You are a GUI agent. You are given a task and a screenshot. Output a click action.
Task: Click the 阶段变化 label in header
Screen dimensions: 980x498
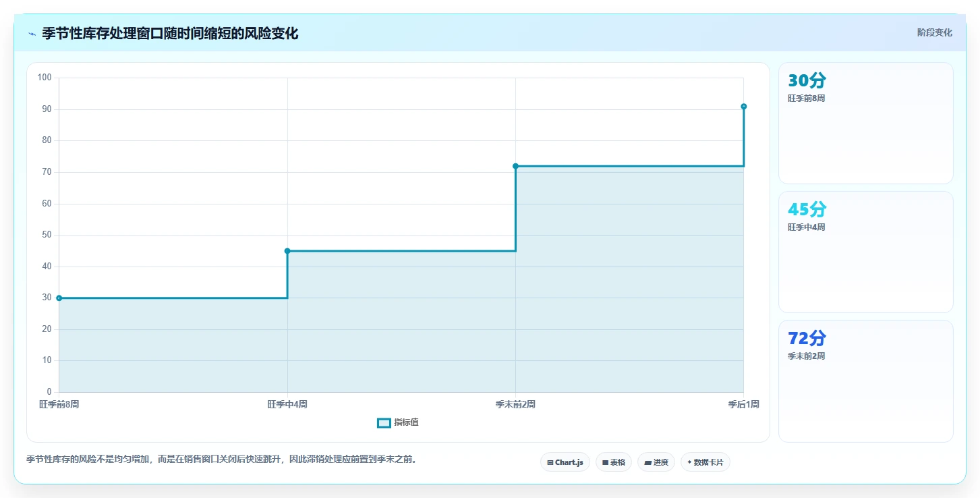click(x=934, y=32)
